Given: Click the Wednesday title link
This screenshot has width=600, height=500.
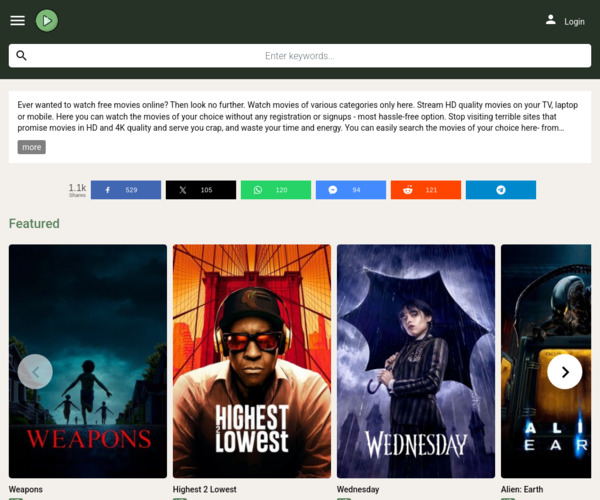Looking at the screenshot, I should 358,489.
